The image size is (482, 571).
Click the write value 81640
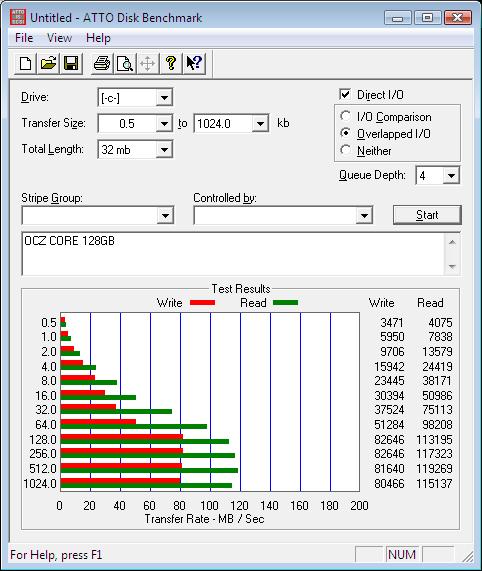click(389, 469)
